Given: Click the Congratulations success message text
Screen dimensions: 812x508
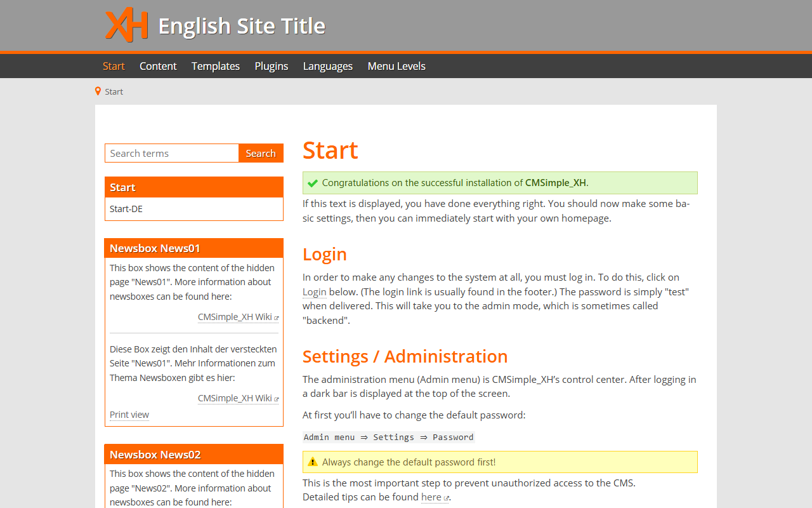Looking at the screenshot, I should coord(455,183).
